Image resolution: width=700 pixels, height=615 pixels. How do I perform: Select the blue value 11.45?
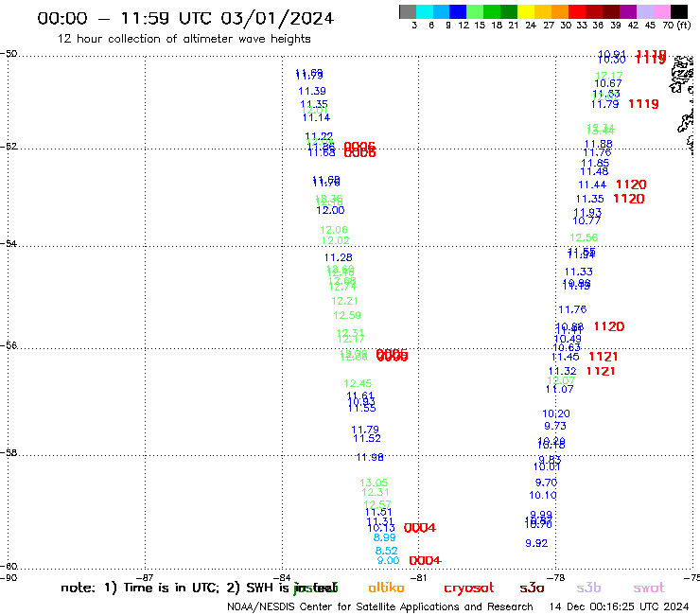coord(566,357)
